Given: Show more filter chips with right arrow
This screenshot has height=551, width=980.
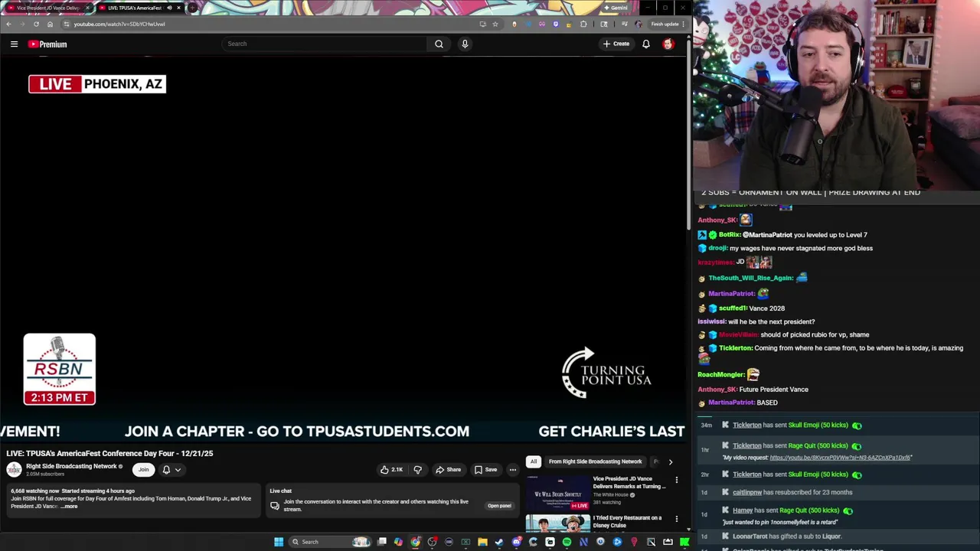Looking at the screenshot, I should tap(670, 461).
